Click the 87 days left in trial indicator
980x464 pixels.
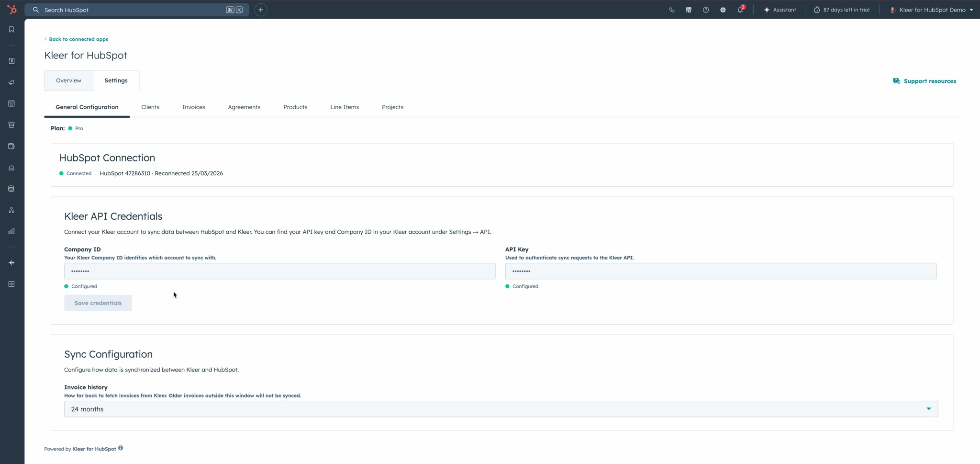842,10
